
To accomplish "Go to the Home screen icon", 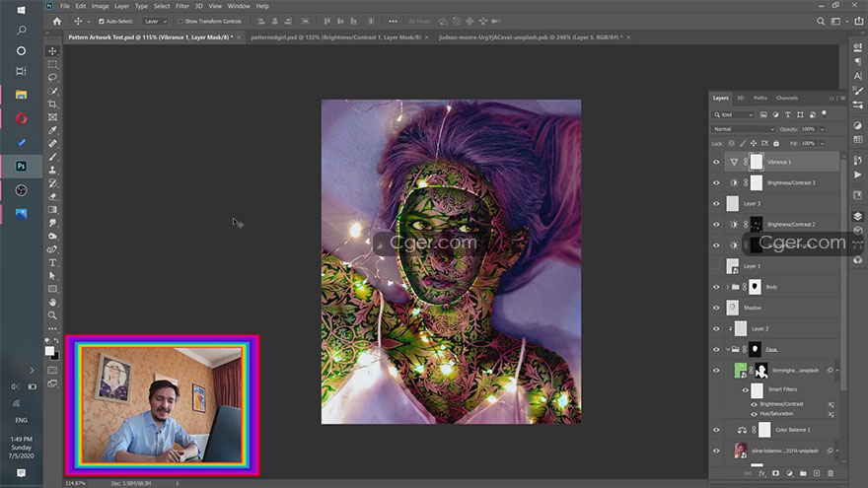I will tap(57, 21).
